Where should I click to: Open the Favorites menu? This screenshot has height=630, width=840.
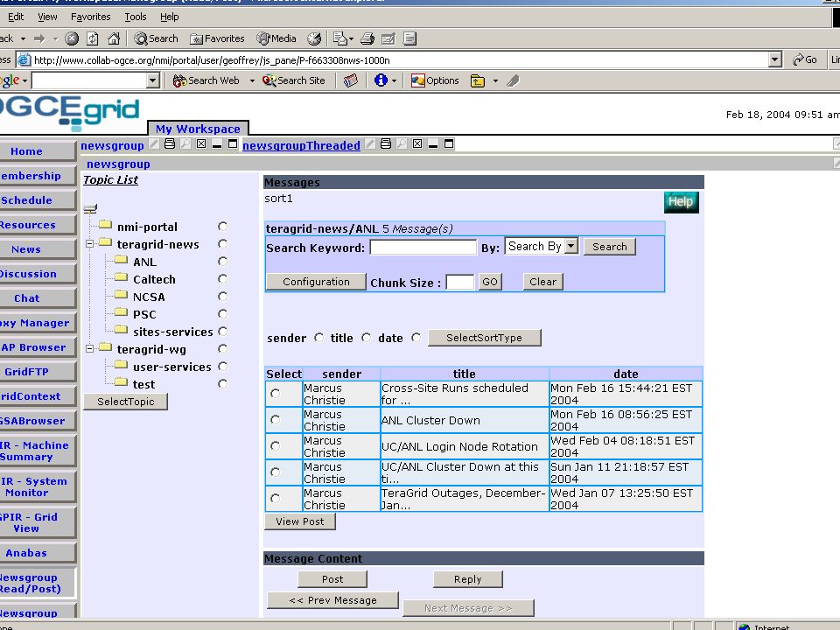tap(90, 17)
